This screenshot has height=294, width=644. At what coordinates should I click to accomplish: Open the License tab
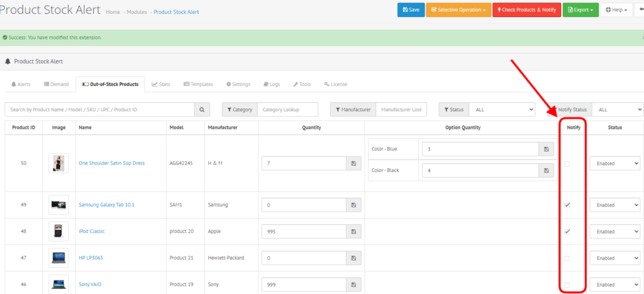coord(336,84)
